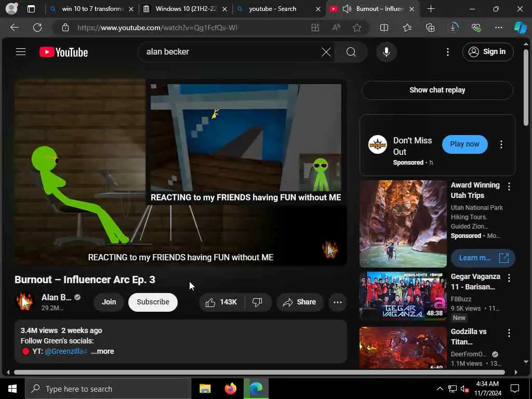Viewport: 532px width, 399px height.
Task: Go back with browser back arrow
Action: coord(14,28)
